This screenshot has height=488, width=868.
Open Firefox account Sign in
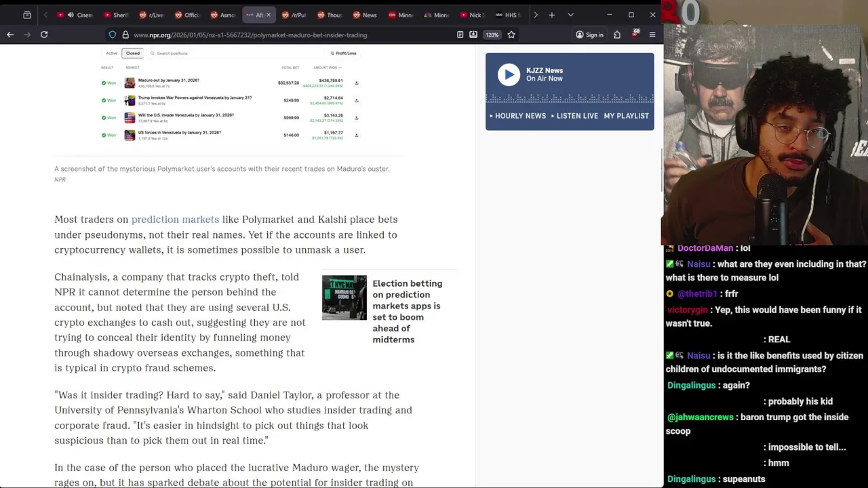point(589,35)
